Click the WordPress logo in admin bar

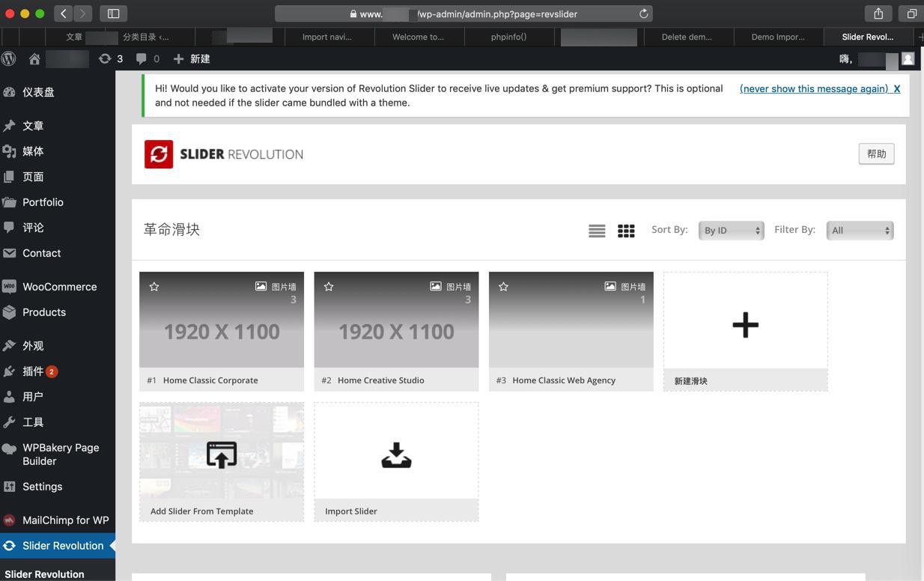point(9,58)
